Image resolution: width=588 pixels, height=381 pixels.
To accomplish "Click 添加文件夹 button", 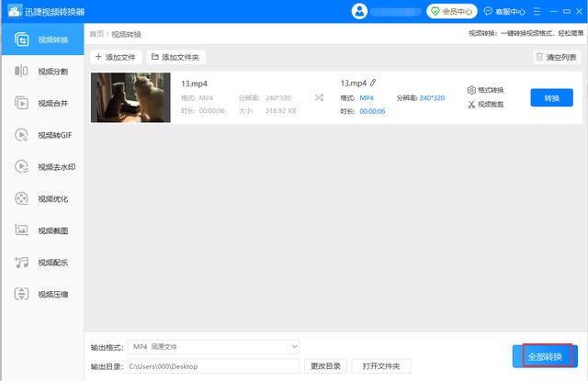I will [x=175, y=57].
